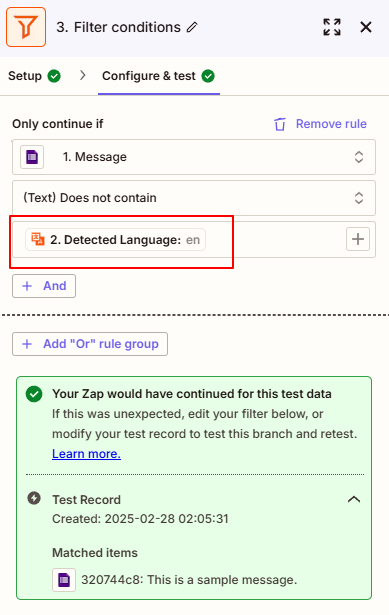The image size is (389, 615).
Task: Click the trash can icon
Action: [x=280, y=124]
